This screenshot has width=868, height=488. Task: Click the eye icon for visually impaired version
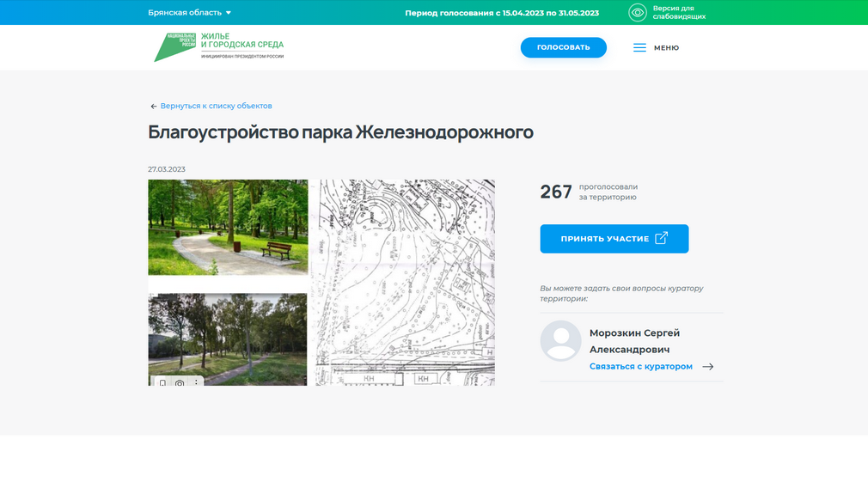click(x=637, y=13)
